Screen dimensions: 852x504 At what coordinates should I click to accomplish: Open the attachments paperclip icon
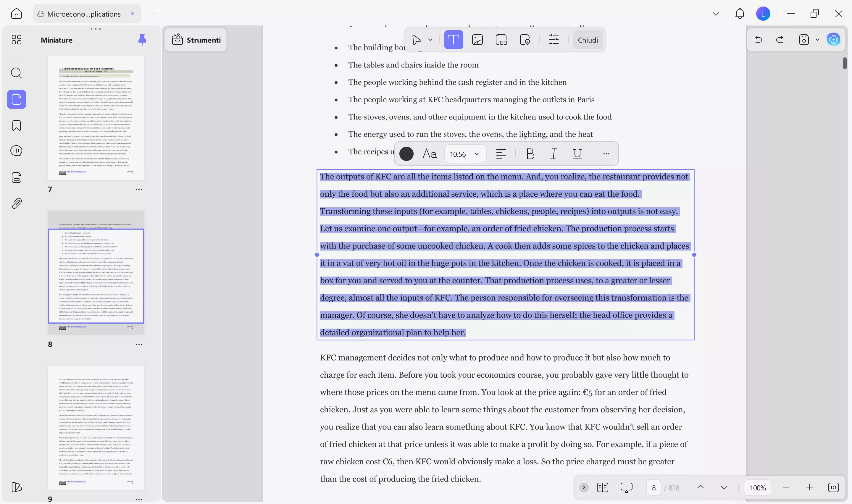tap(16, 203)
